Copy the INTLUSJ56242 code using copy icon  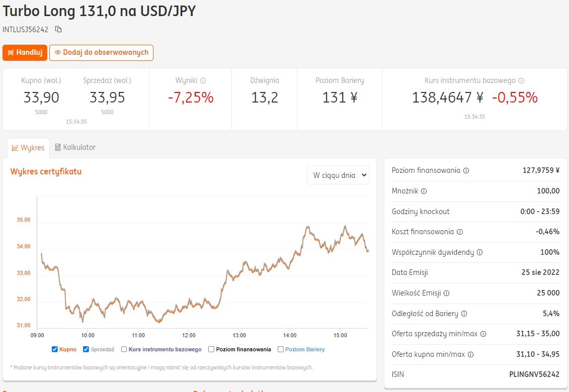[x=58, y=29]
